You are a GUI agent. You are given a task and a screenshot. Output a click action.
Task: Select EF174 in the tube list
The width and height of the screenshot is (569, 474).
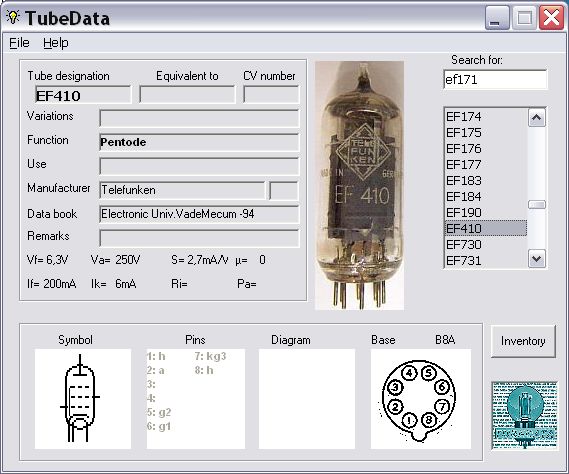click(486, 117)
